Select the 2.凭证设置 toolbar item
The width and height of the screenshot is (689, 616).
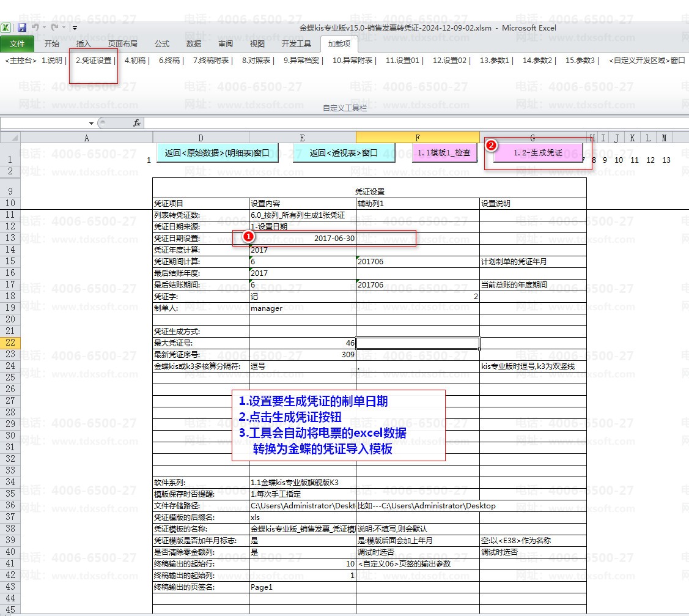(x=94, y=61)
